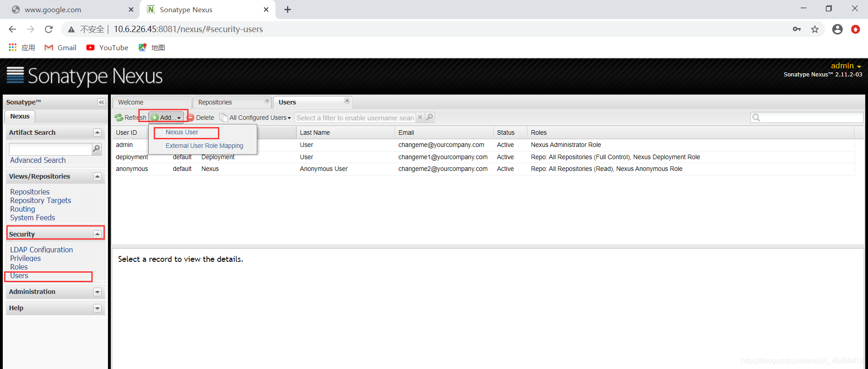Choose External User Role Mapping
The height and width of the screenshot is (369, 868).
pos(204,146)
